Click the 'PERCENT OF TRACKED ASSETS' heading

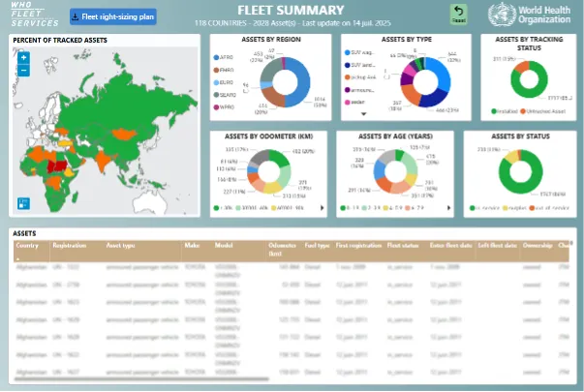coord(60,41)
